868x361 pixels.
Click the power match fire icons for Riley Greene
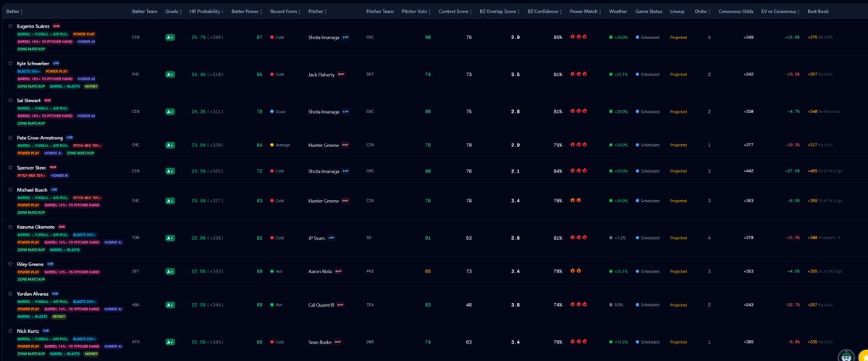click(576, 271)
